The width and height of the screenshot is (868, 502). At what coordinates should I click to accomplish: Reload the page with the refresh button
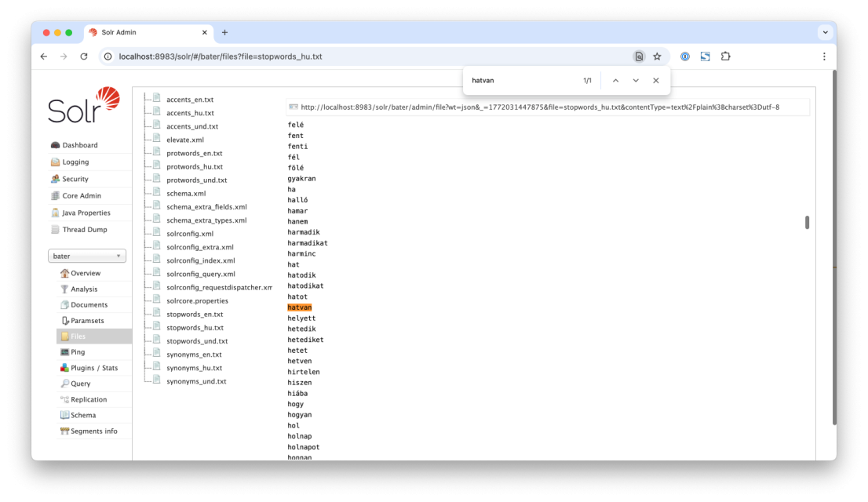point(84,56)
